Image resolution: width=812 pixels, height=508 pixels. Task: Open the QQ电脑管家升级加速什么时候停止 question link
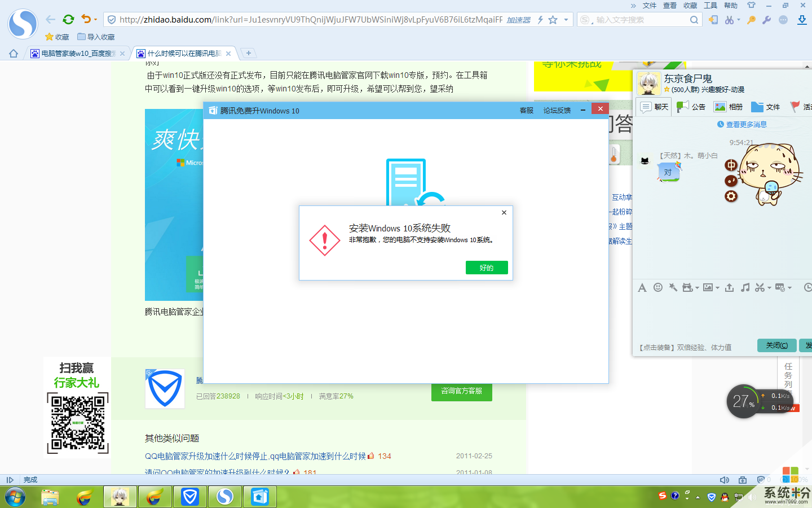coord(255,456)
